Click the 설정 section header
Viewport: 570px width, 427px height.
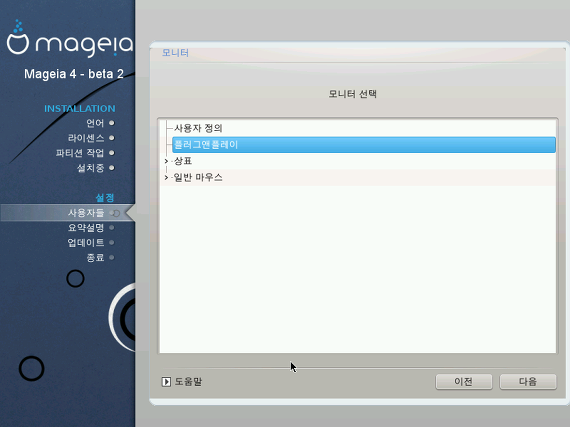(x=105, y=198)
